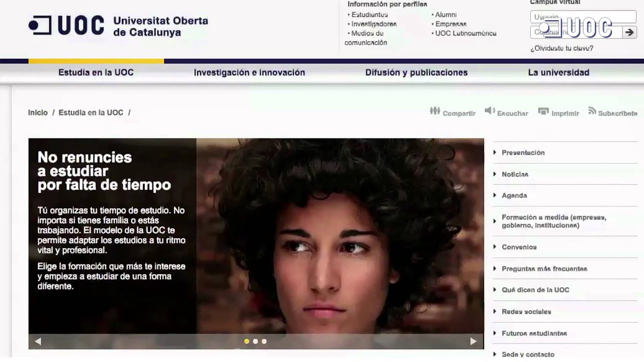Click the Imprimir printer icon
The width and height of the screenshot is (644, 362).
point(543,111)
